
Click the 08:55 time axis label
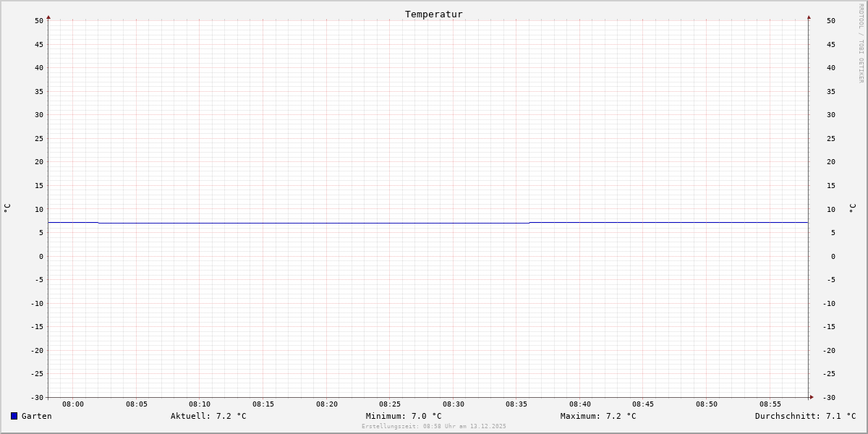[770, 404]
